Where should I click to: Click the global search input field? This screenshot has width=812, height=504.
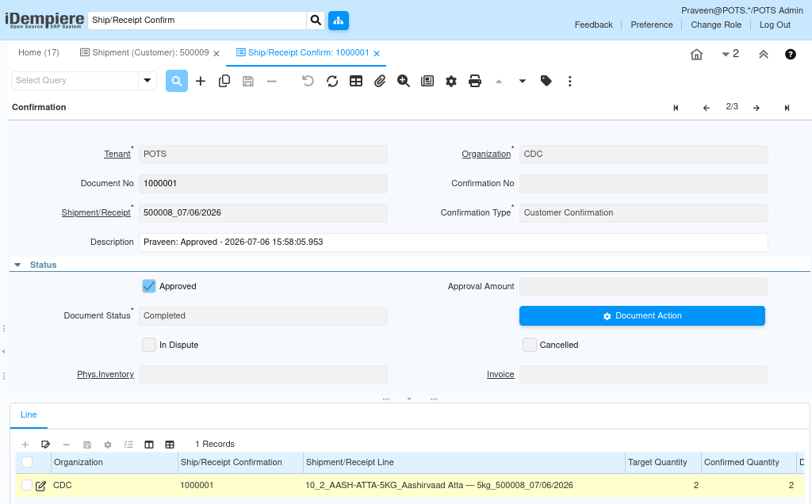click(x=197, y=20)
